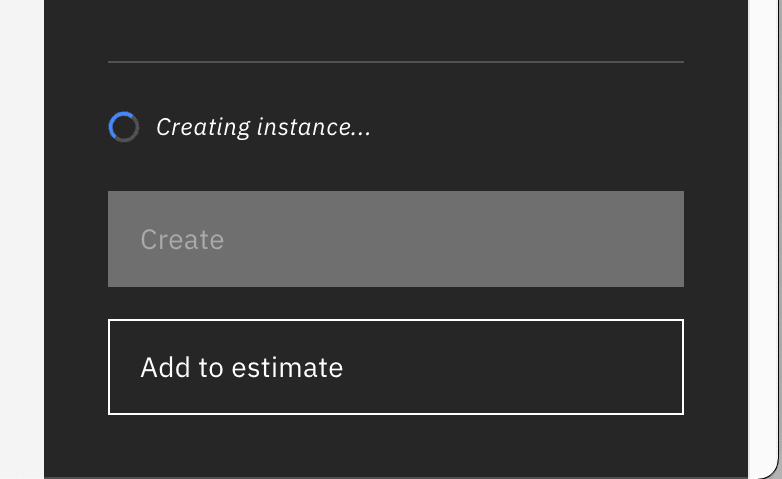Select the word "Create" inside the gray button
The image size is (782, 479).
click(182, 240)
